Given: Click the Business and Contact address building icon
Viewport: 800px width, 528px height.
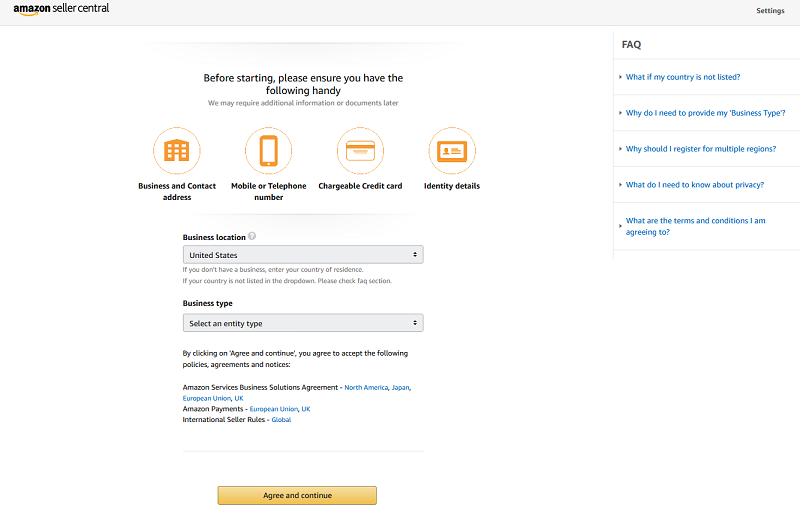Looking at the screenshot, I should coord(177,150).
